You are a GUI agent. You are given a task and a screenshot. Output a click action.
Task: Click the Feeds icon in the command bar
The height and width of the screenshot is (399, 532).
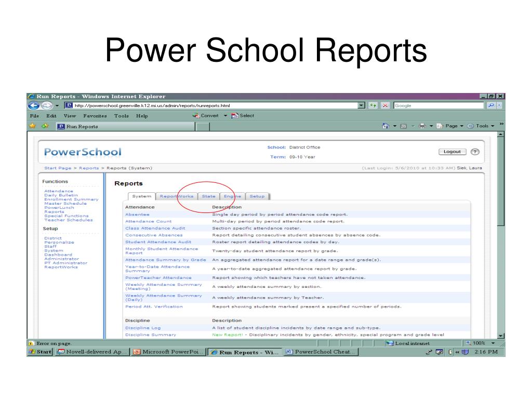pyautogui.click(x=403, y=126)
